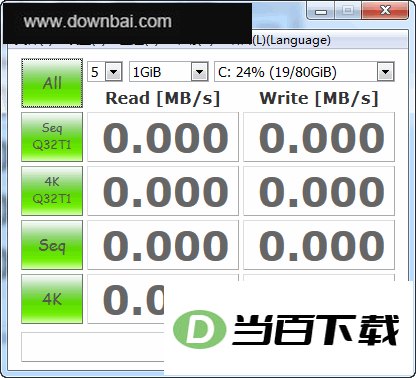Click the Seq write result value
This screenshot has width=416, height=378.
coord(319,245)
